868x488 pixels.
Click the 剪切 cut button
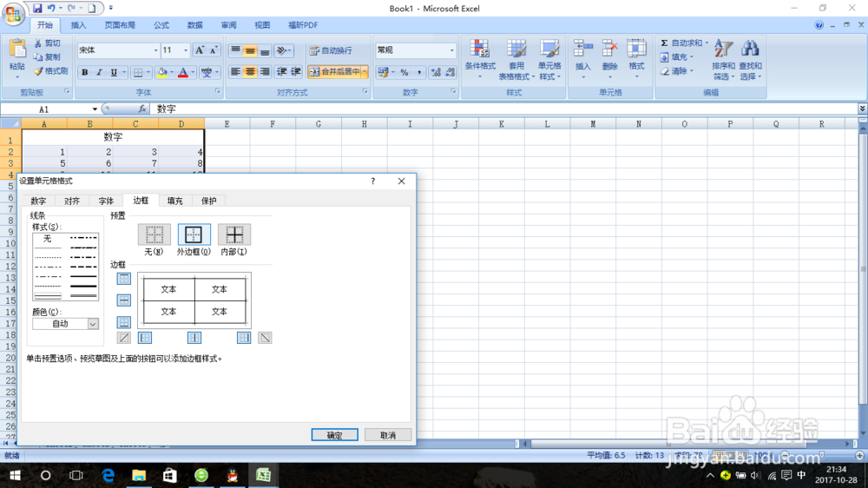(x=47, y=43)
